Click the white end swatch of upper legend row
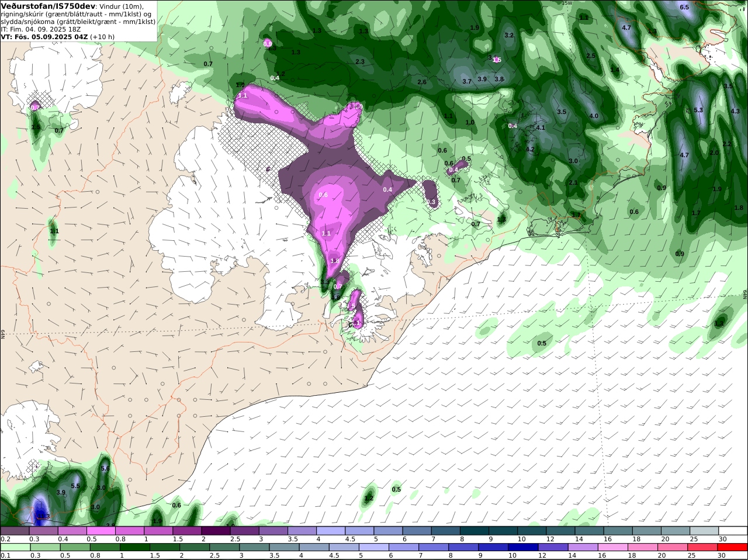 click(x=733, y=531)
